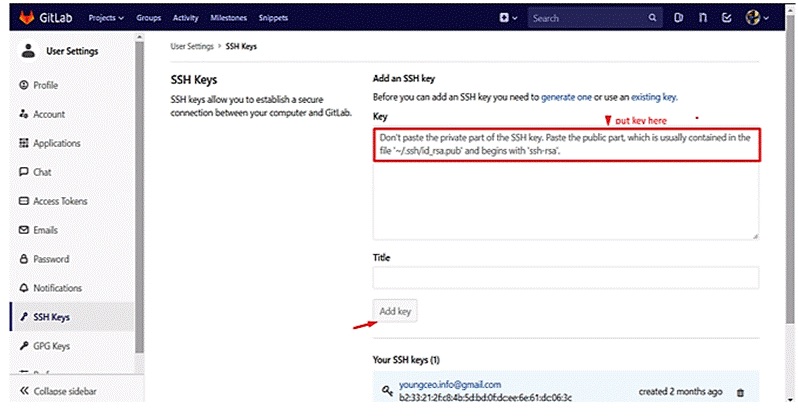Click the Profile sidebar icon
Screen dimensions: 798x418
click(24, 85)
